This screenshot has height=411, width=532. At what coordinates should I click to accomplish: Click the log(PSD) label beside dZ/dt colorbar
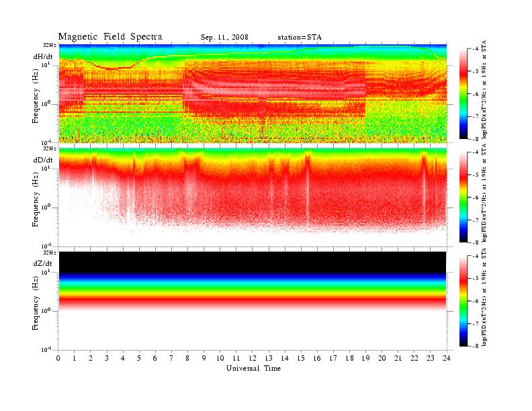click(484, 297)
